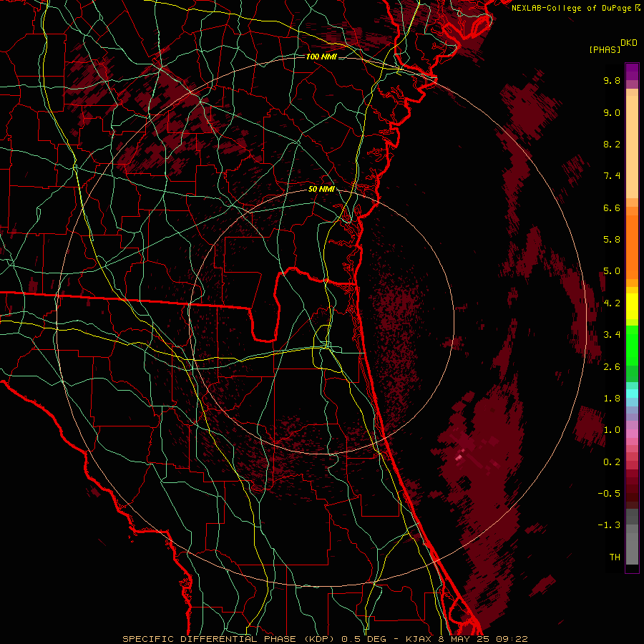Pick the purple segment topping the color bar
Viewport: 644px width, 644px height.
[x=632, y=72]
